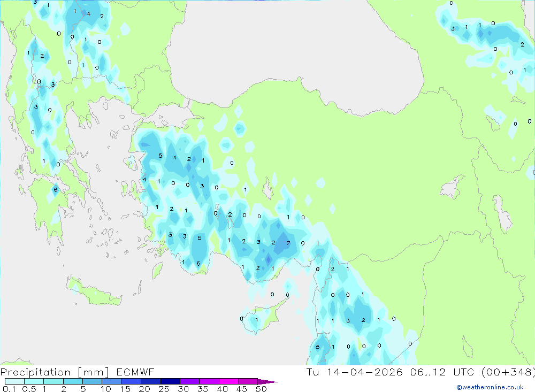Click the '20' legend scale label

(x=144, y=389)
